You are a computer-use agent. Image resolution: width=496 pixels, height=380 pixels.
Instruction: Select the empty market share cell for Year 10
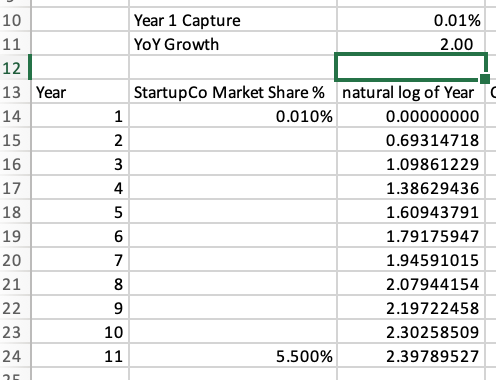(233, 332)
